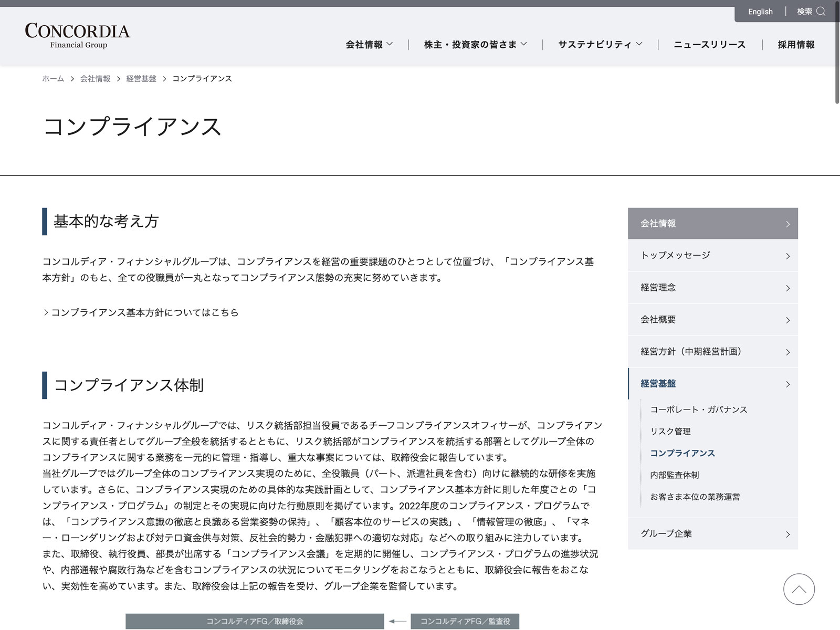Expand the 株主・投資家の皆さま menu
The image size is (840, 630).
(x=475, y=45)
